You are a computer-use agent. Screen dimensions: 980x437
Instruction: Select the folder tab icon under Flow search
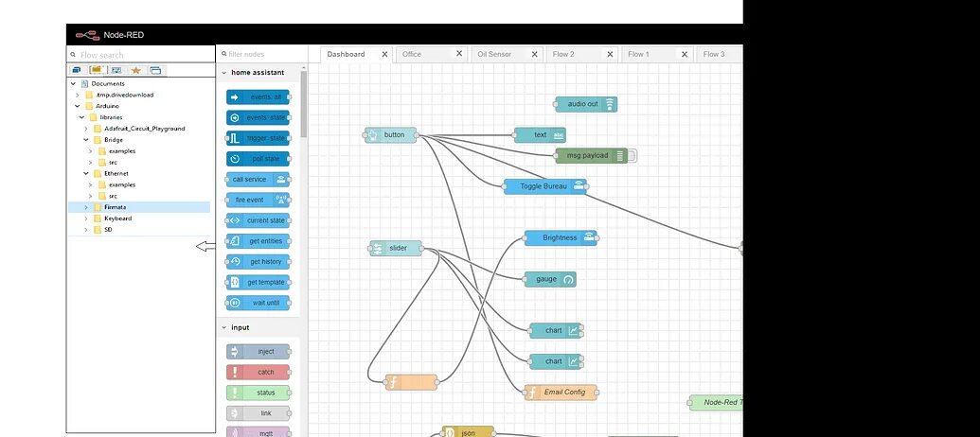[97, 70]
